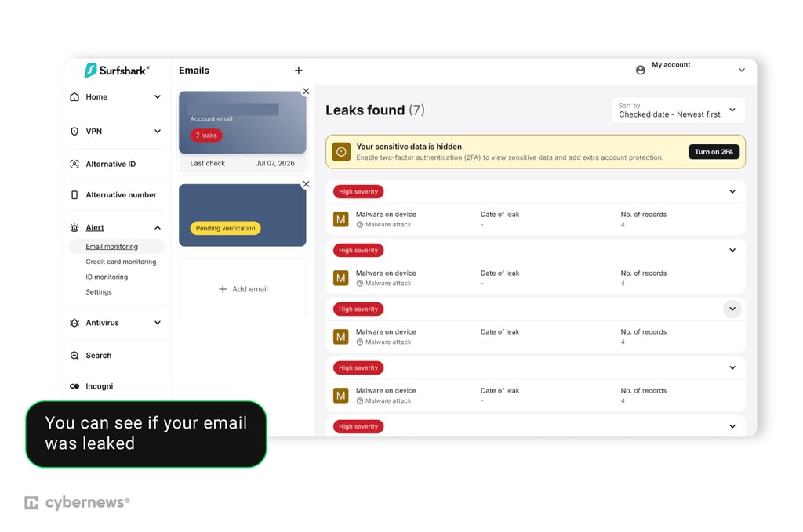Expand the Home menu chevron
The height and width of the screenshot is (532, 803).
(158, 96)
